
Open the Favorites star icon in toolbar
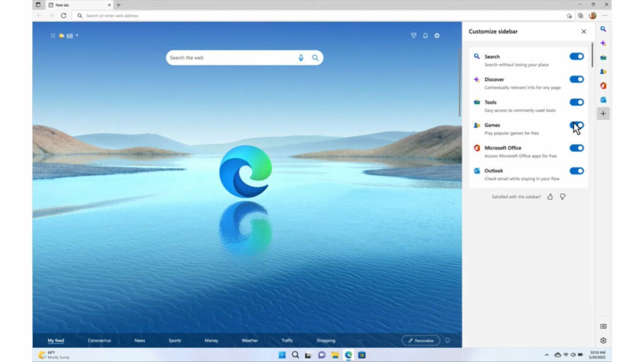coord(569,16)
